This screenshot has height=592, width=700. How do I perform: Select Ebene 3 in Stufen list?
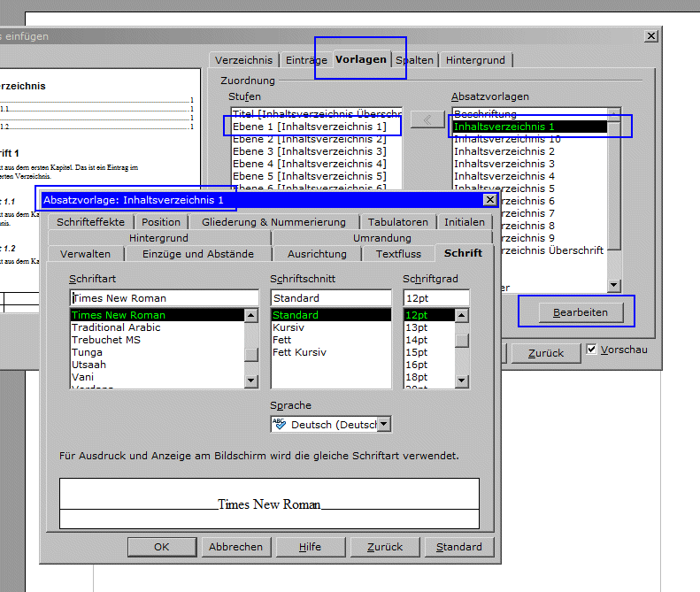click(308, 151)
